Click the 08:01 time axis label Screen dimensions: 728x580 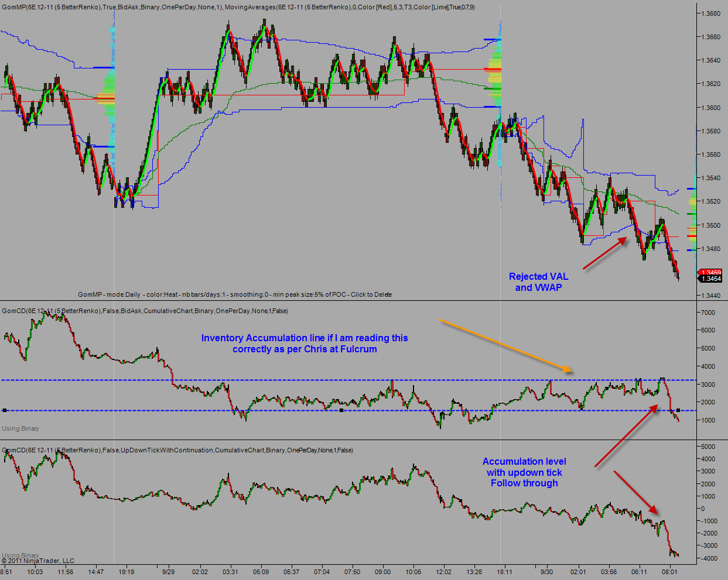[669, 572]
